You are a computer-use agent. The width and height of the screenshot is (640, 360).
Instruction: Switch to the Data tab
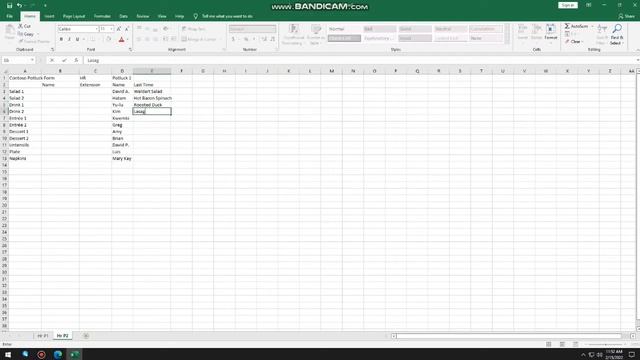click(x=123, y=16)
